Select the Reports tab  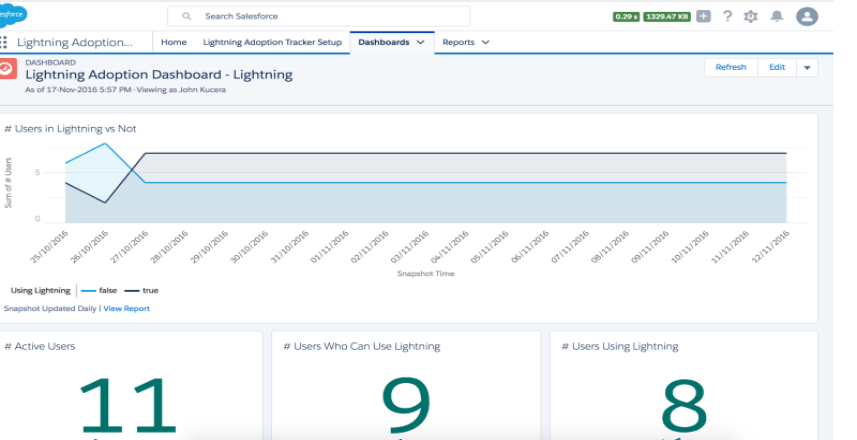(x=459, y=42)
